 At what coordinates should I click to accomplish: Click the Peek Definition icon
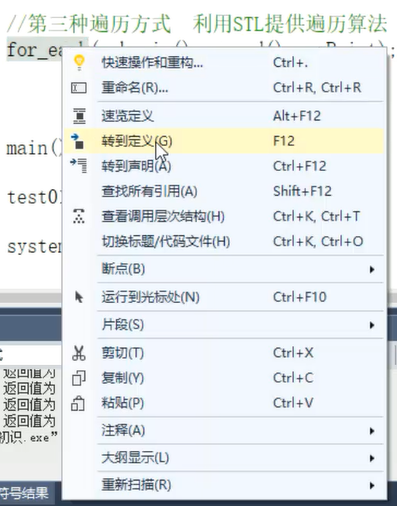[79, 116]
